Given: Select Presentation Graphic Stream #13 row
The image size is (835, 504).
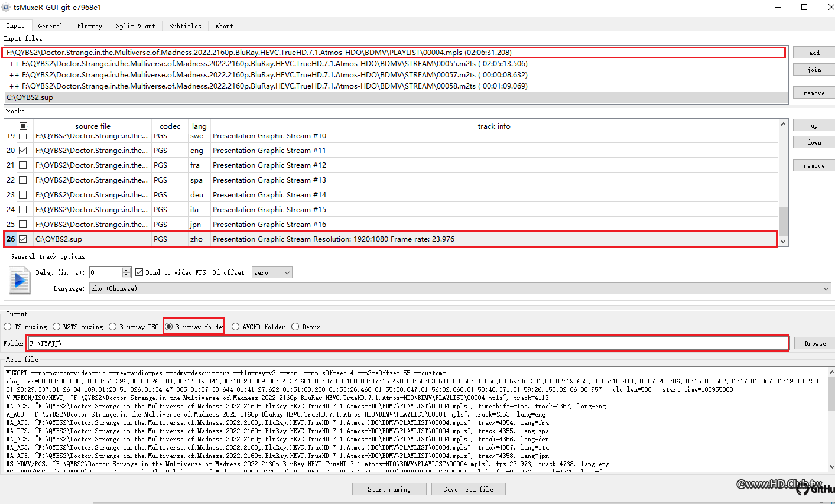Looking at the screenshot, I should click(391, 180).
